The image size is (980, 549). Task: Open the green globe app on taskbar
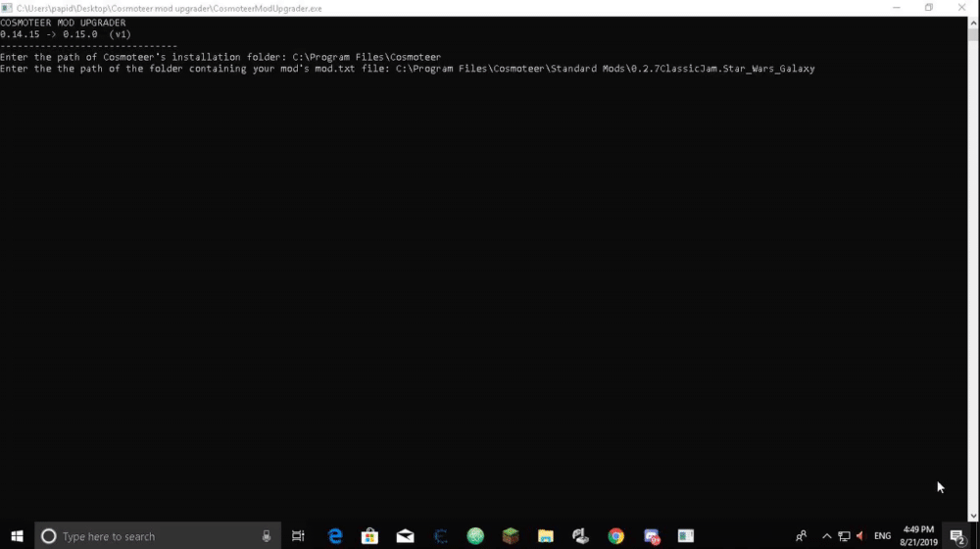pos(475,536)
